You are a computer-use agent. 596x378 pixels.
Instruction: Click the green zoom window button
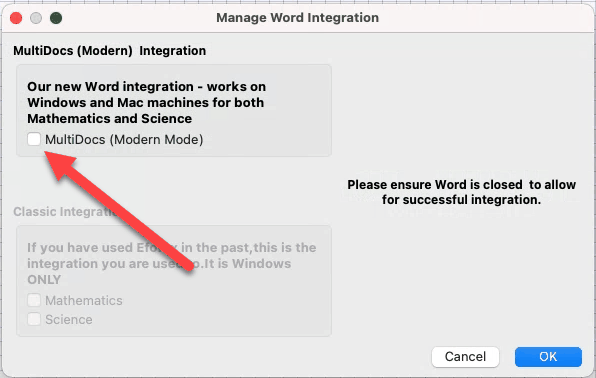point(56,18)
